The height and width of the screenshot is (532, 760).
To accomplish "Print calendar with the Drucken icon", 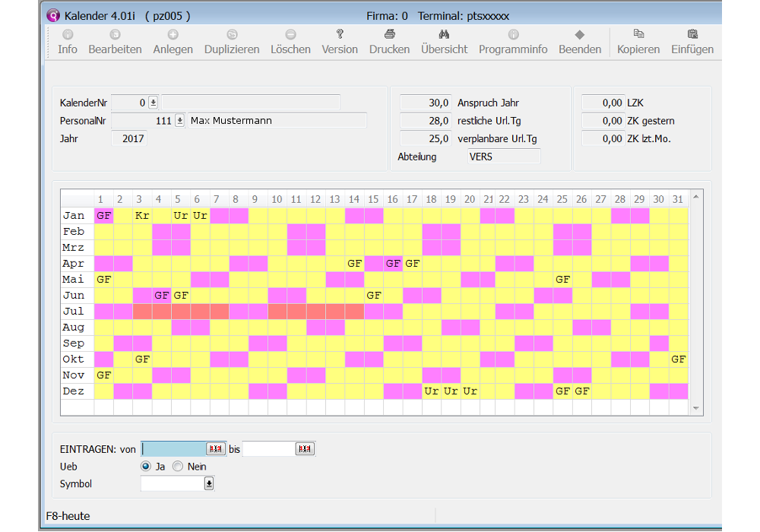I will click(389, 35).
